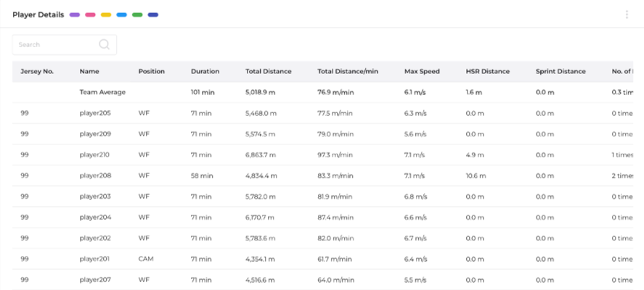Viewport: 644px width, 290px height.
Task: Select player205 name
Action: click(95, 113)
